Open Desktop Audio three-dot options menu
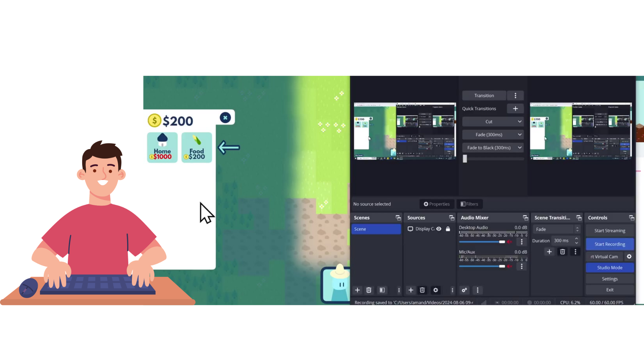The image size is (644, 362). 522,242
